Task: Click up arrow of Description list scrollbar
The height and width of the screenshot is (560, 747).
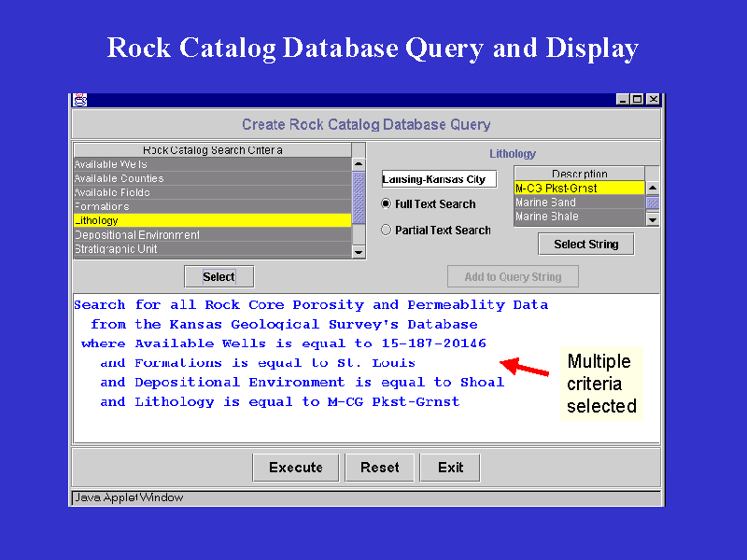Action: tap(653, 188)
